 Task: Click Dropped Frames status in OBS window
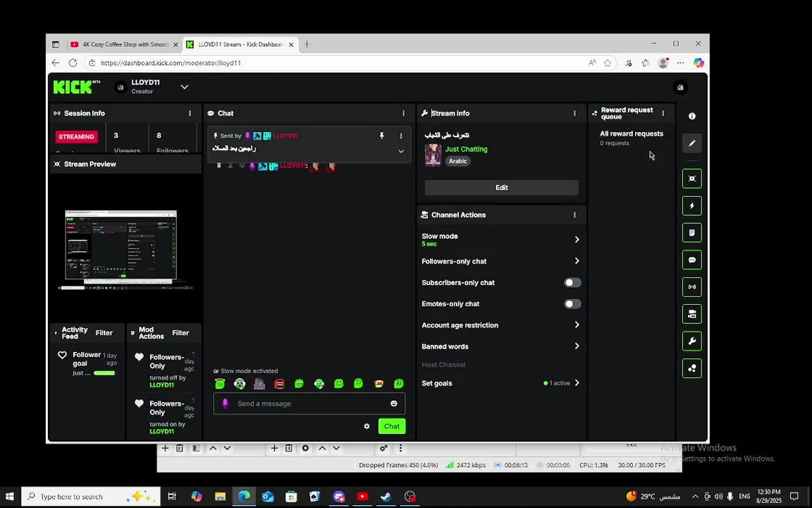pos(398,465)
